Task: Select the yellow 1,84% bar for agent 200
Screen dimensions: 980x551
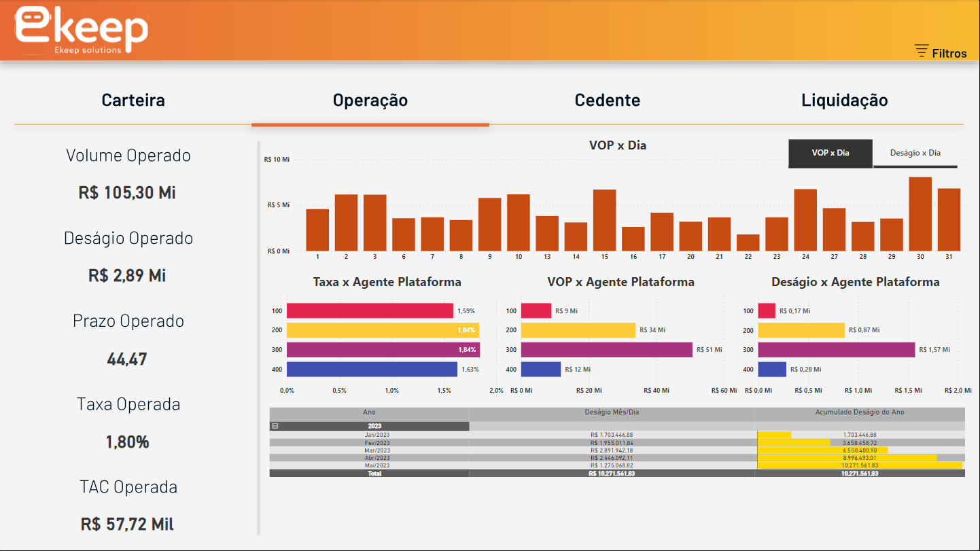Action: pyautogui.click(x=383, y=330)
